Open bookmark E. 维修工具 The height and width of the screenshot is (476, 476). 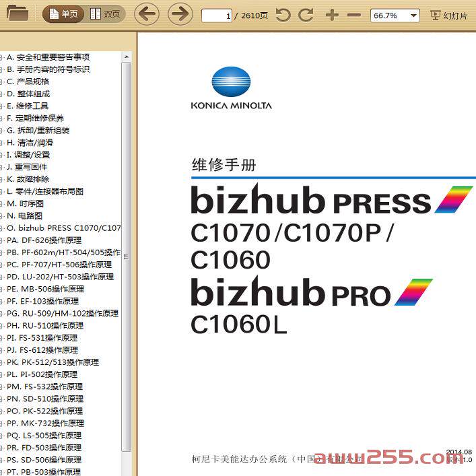(28, 106)
